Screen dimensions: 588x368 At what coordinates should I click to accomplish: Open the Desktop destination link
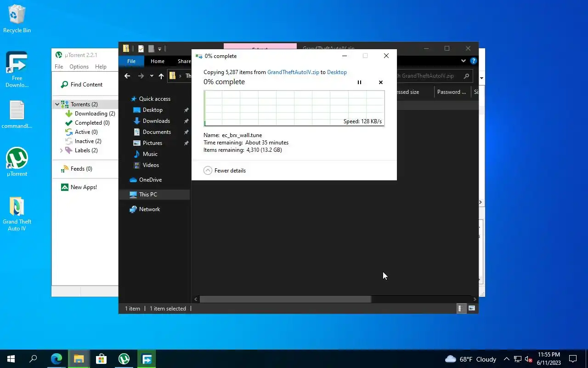pos(337,72)
